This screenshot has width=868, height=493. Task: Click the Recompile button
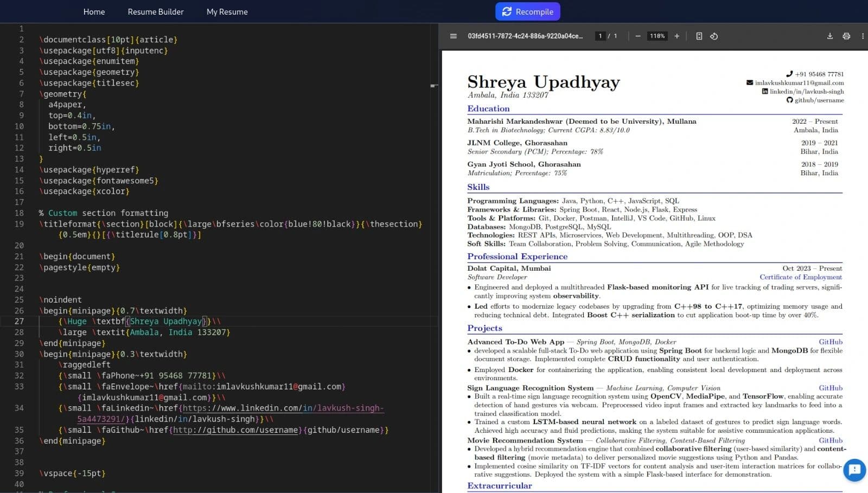coord(528,11)
